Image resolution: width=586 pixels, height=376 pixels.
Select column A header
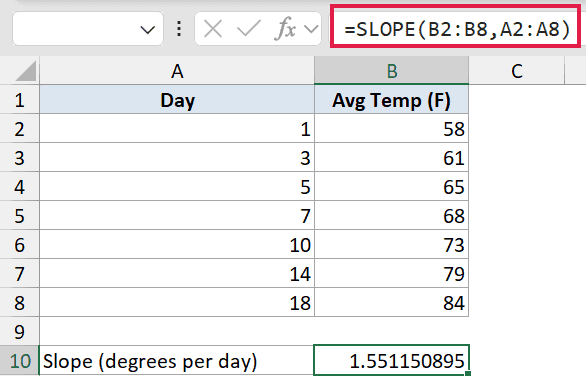point(177,71)
